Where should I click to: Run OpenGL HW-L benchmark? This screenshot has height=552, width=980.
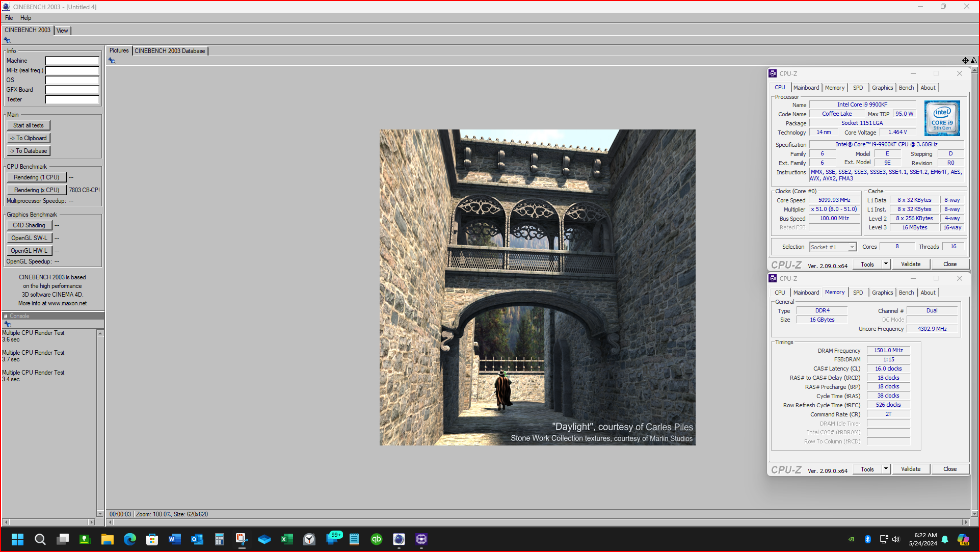(x=29, y=251)
